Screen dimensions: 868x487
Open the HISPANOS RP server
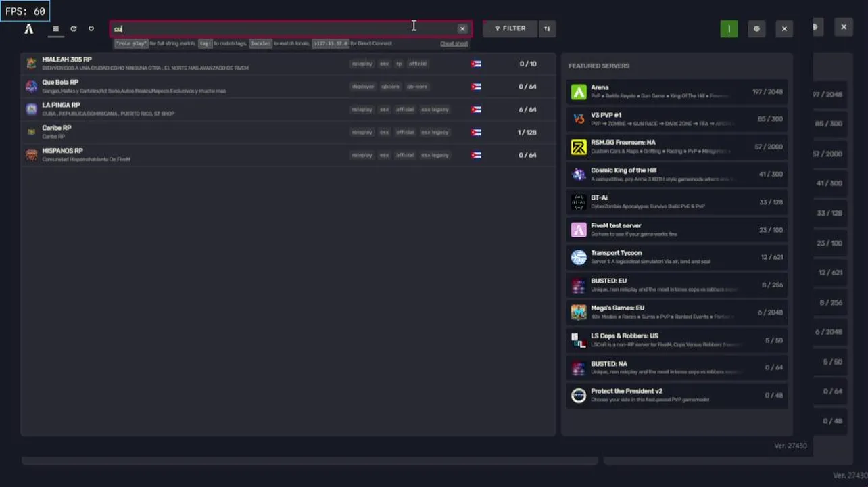point(289,155)
